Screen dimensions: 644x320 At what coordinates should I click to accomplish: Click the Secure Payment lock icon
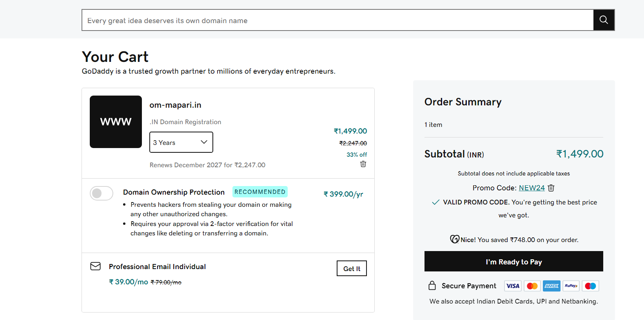(432, 286)
